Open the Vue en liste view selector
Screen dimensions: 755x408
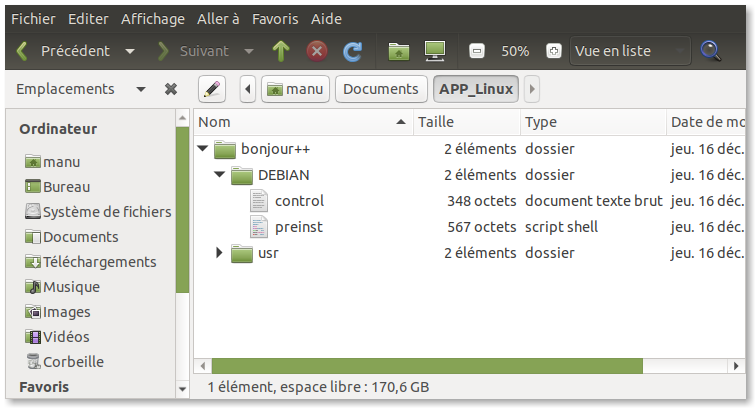630,51
